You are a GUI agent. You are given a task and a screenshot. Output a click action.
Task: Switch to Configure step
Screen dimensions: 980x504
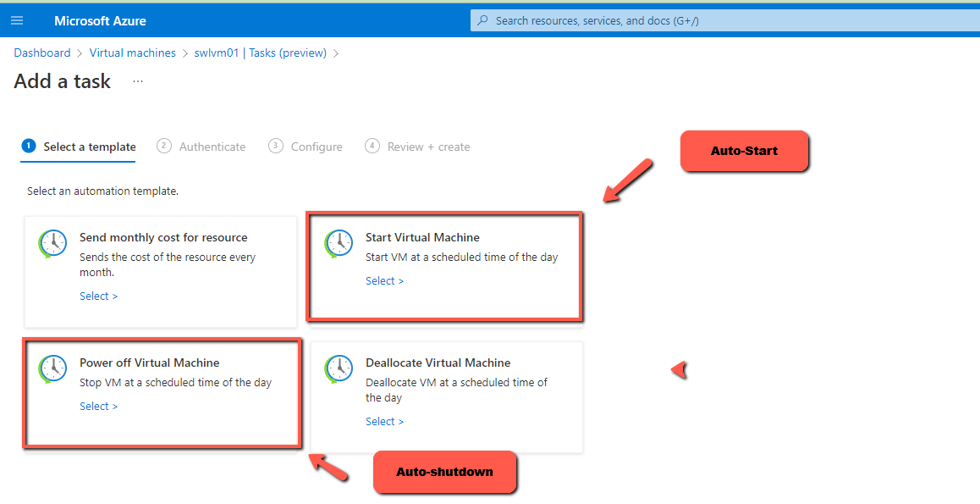coord(306,147)
